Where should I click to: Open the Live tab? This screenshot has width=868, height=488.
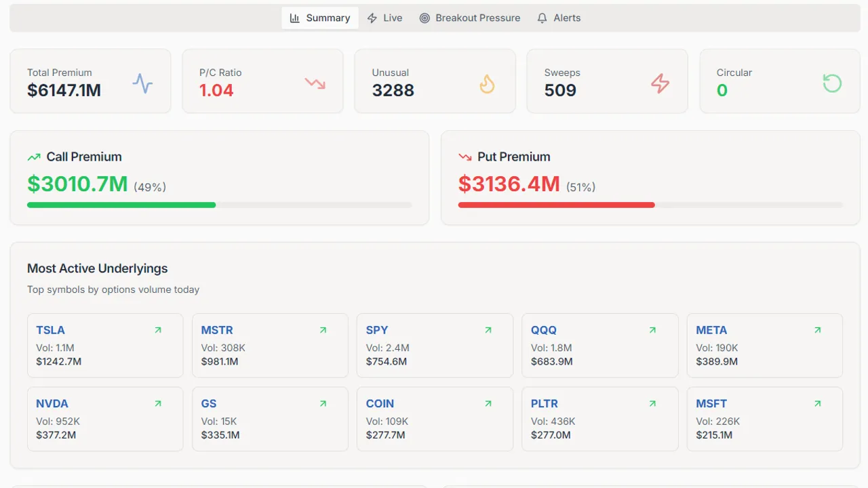click(x=384, y=18)
